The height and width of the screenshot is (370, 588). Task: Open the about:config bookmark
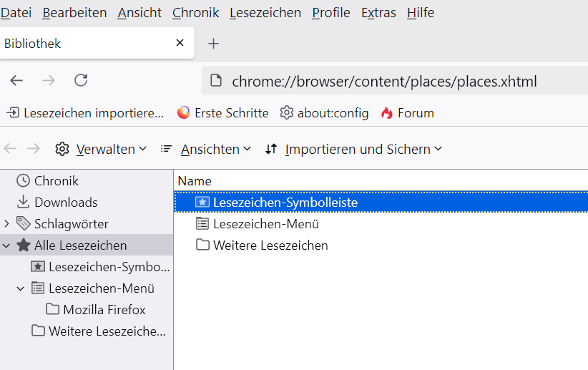324,113
